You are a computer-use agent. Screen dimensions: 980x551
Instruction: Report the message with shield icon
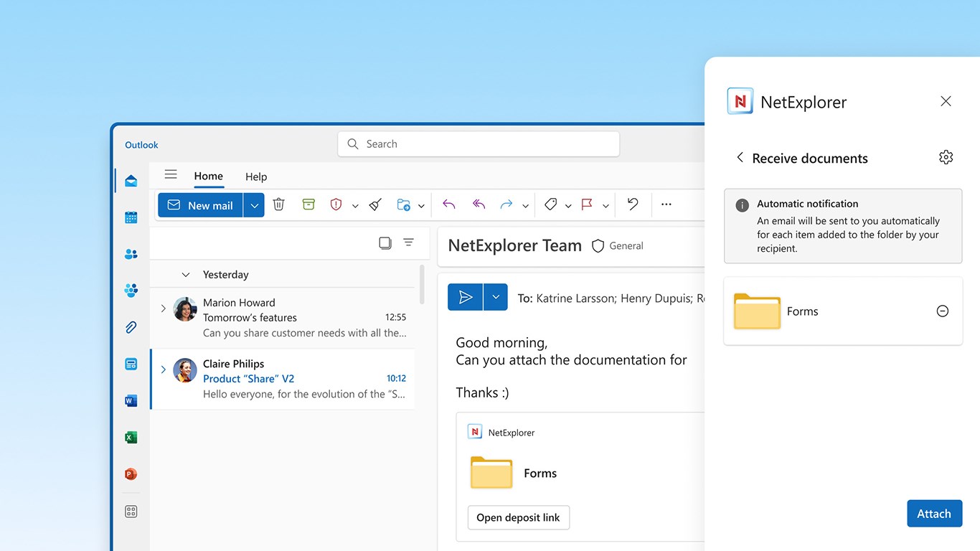click(x=336, y=204)
